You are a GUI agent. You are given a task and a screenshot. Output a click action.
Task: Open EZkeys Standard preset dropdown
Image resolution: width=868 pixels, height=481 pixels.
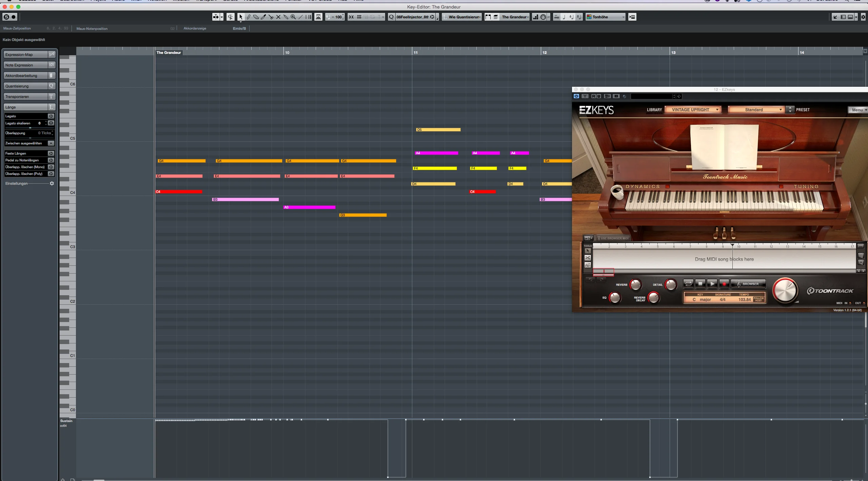[756, 110]
